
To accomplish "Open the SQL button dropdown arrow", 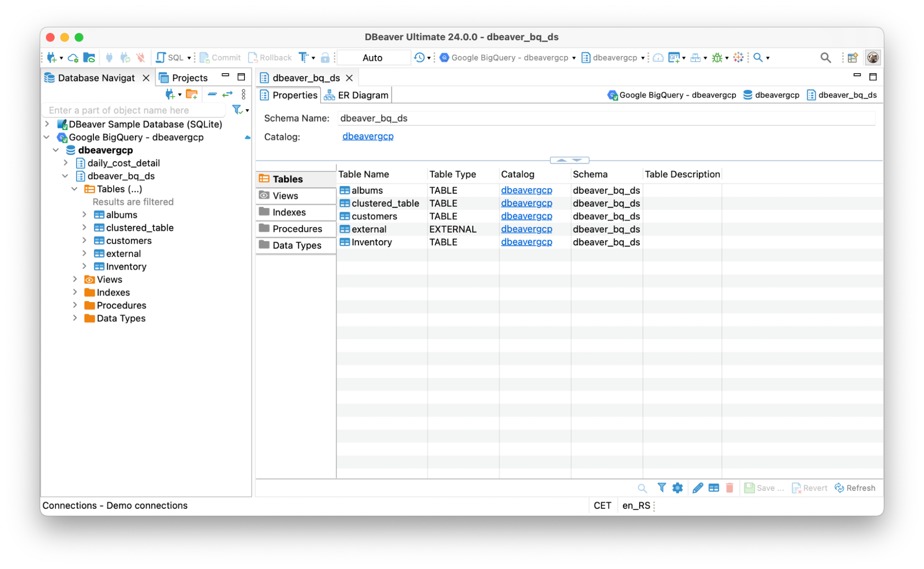I will coord(189,58).
